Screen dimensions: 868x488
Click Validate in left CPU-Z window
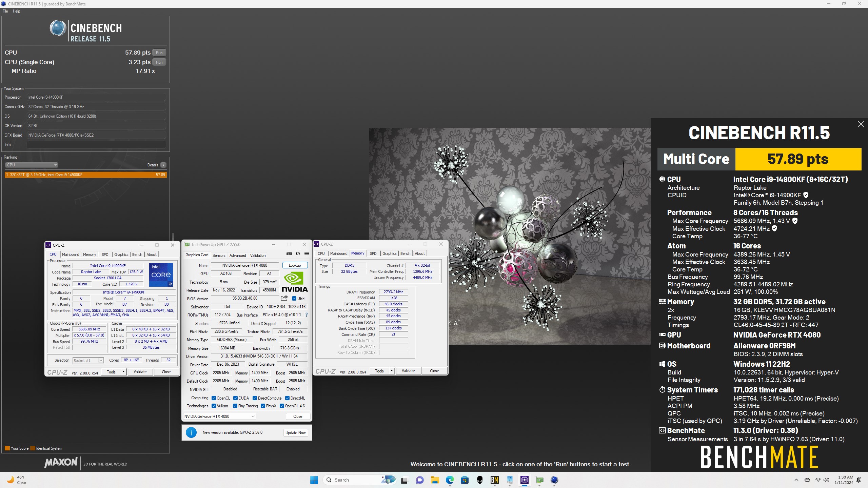tap(140, 372)
